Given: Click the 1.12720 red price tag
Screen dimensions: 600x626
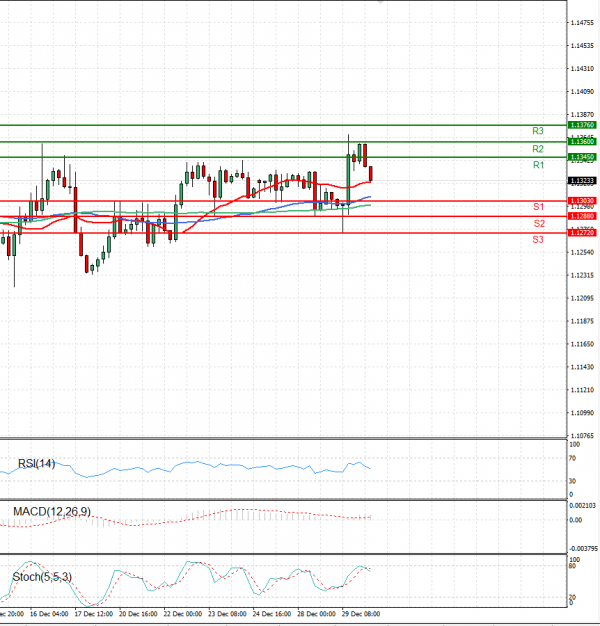Looking at the screenshot, I should 582,232.
